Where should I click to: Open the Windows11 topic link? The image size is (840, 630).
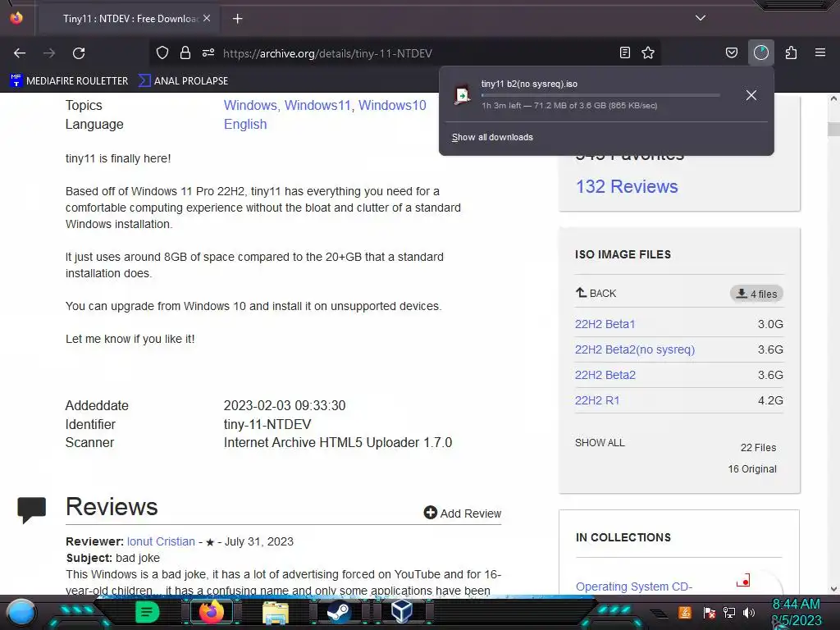[x=317, y=105]
